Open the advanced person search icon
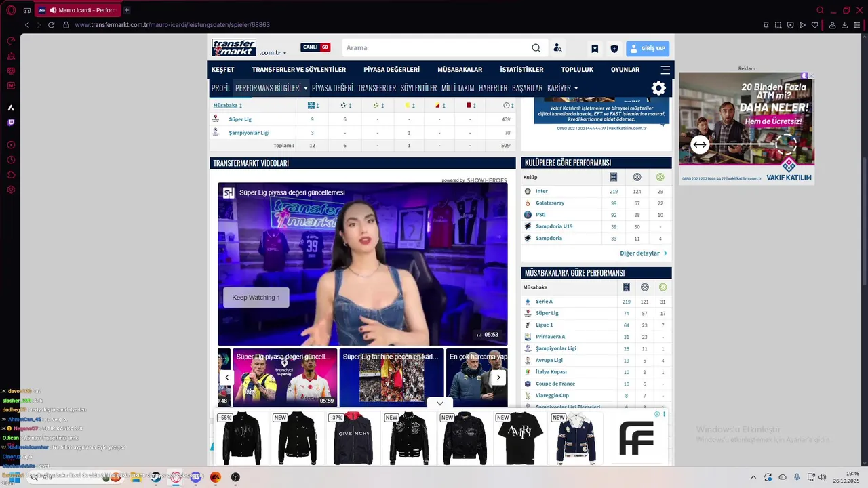 coord(557,48)
